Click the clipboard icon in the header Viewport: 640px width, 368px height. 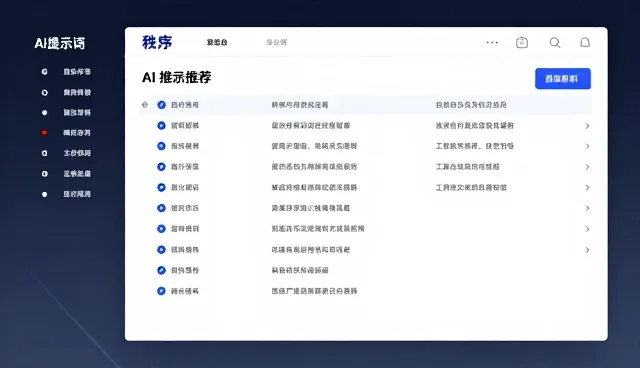point(522,42)
